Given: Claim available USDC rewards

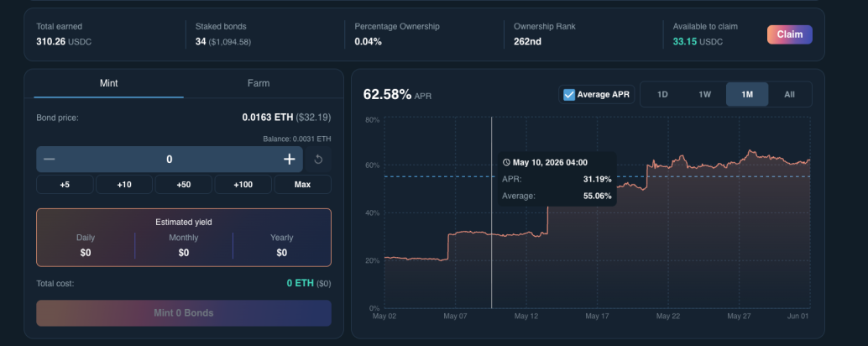Looking at the screenshot, I should tap(789, 34).
